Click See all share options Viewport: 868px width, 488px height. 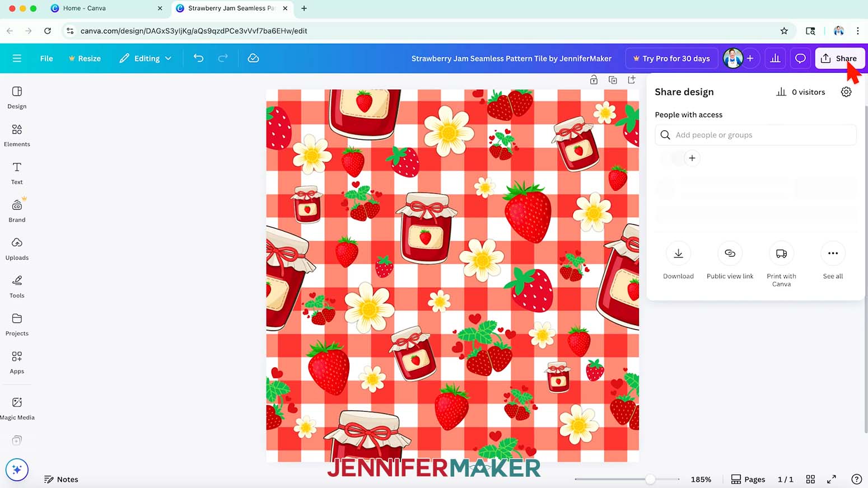833,261
